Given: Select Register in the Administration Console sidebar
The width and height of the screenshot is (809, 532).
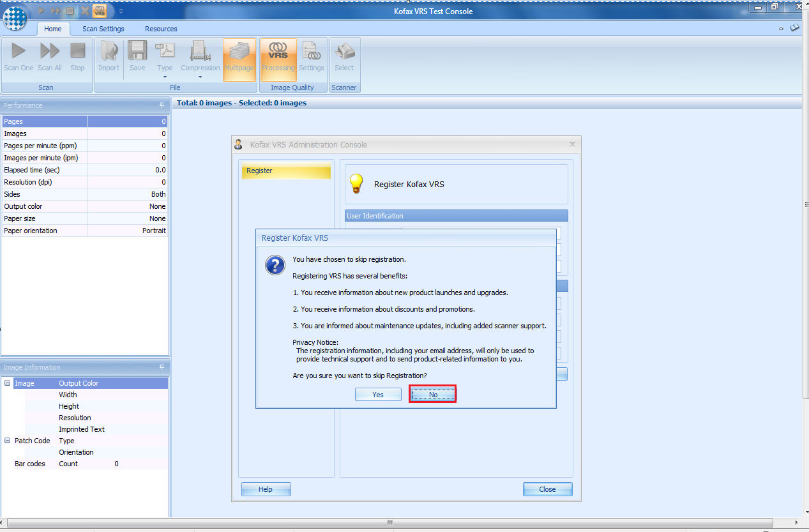Looking at the screenshot, I should pyautogui.click(x=285, y=171).
